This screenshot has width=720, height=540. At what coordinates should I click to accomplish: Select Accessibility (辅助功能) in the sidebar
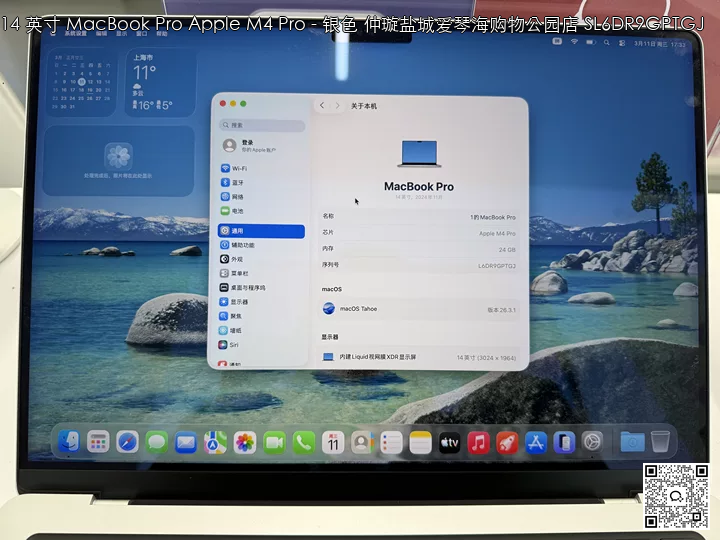click(242, 245)
